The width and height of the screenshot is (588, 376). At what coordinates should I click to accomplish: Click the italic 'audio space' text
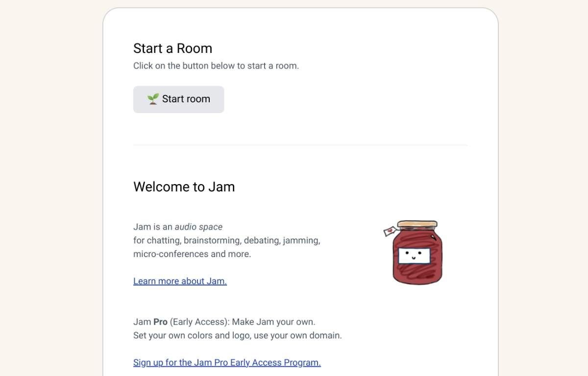[x=198, y=227]
